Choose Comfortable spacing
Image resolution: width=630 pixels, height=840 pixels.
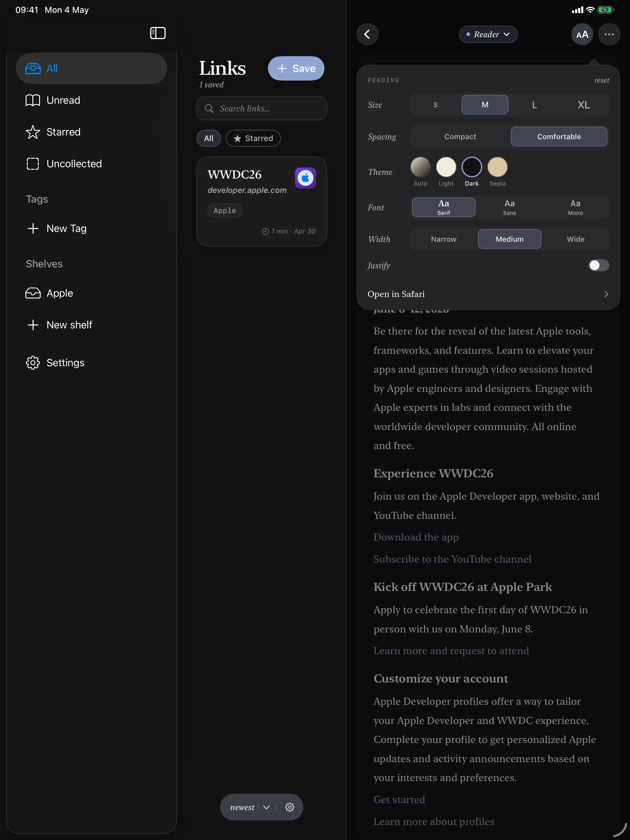click(559, 136)
